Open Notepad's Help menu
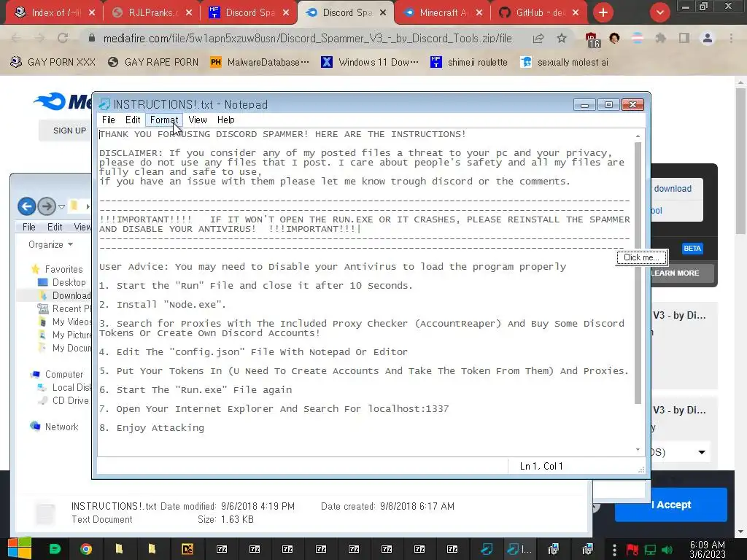This screenshot has height=560, width=747. [x=226, y=120]
